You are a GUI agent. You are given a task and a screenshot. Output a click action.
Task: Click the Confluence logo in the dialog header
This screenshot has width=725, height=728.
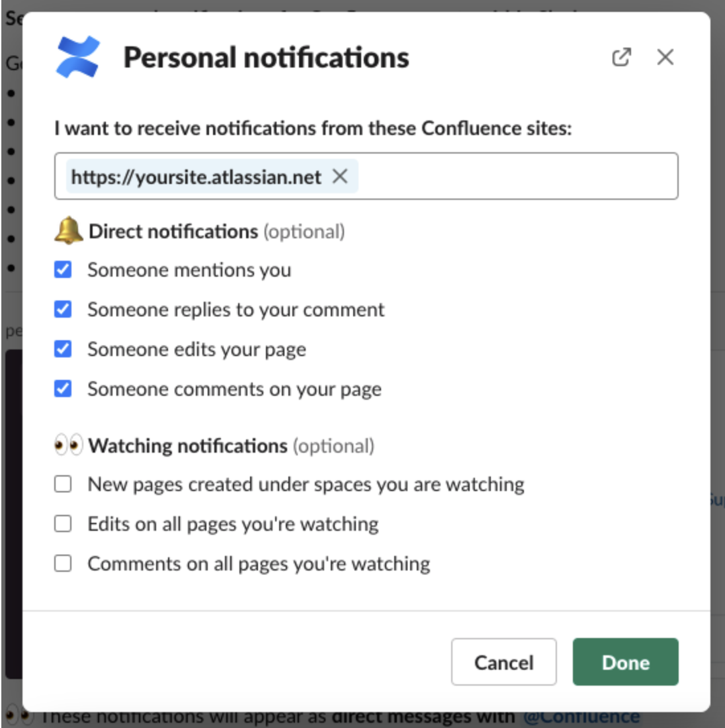coord(77,57)
